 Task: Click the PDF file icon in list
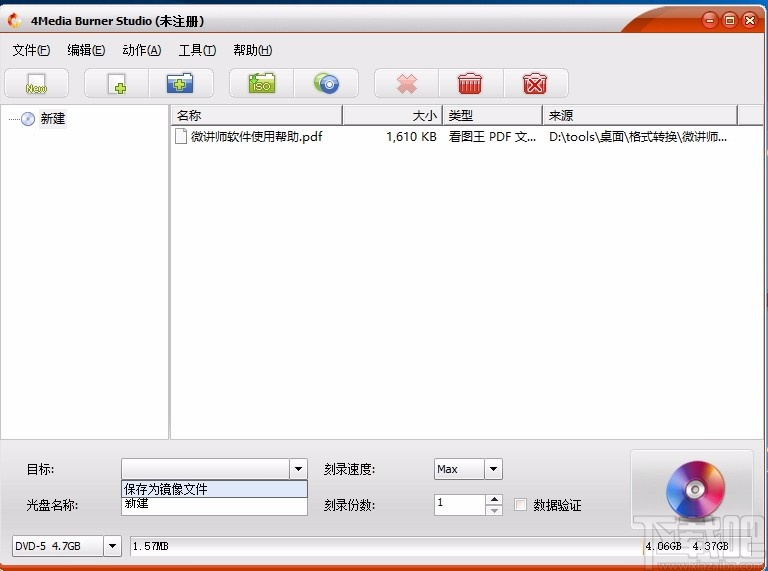tap(181, 136)
